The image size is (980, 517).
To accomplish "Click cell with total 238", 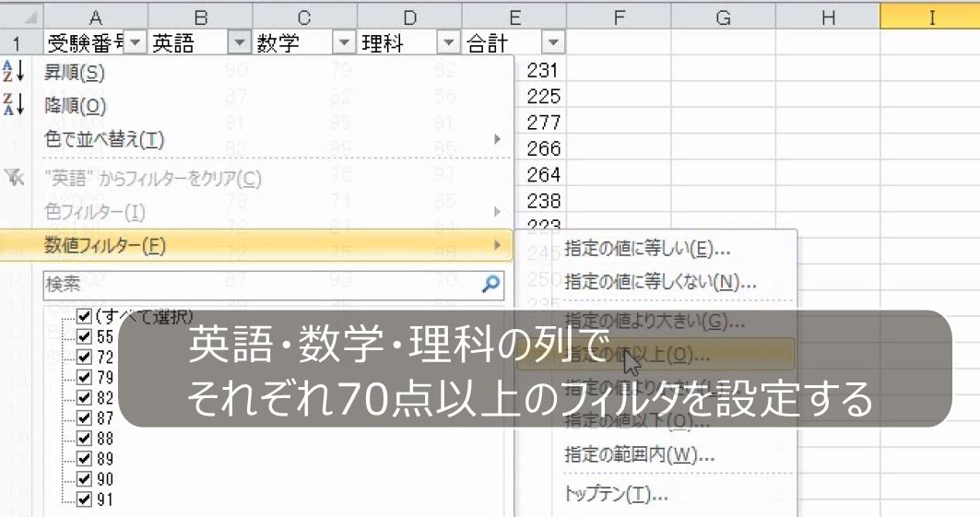I will [542, 201].
